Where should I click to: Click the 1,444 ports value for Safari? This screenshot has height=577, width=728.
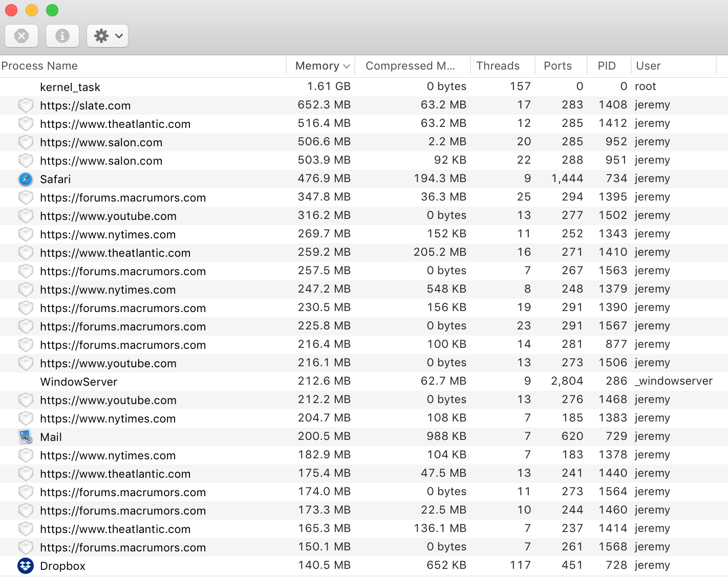pos(567,178)
